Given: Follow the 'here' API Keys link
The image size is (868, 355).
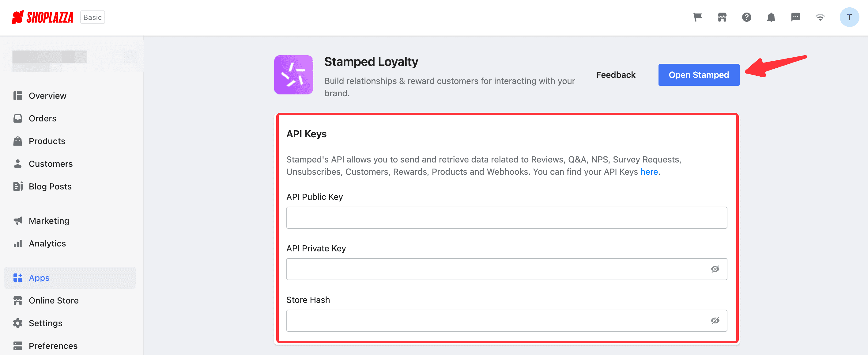Looking at the screenshot, I should [649, 172].
